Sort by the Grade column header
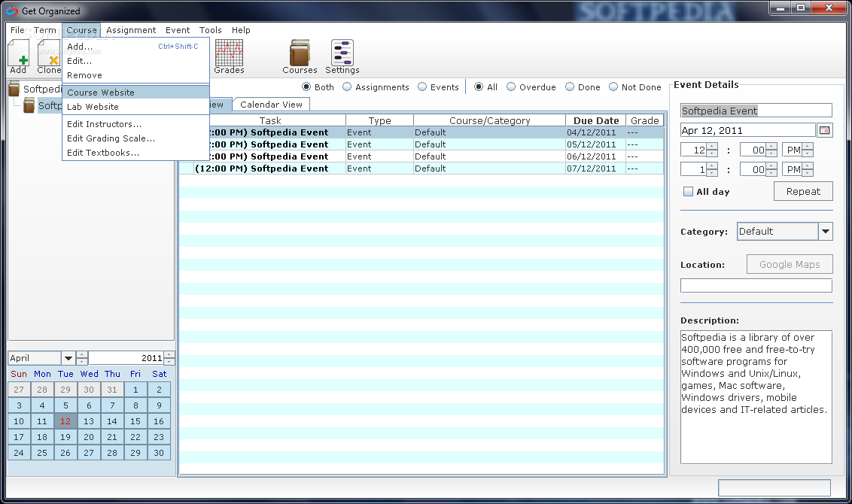Viewport: 852px width, 504px height. (644, 120)
